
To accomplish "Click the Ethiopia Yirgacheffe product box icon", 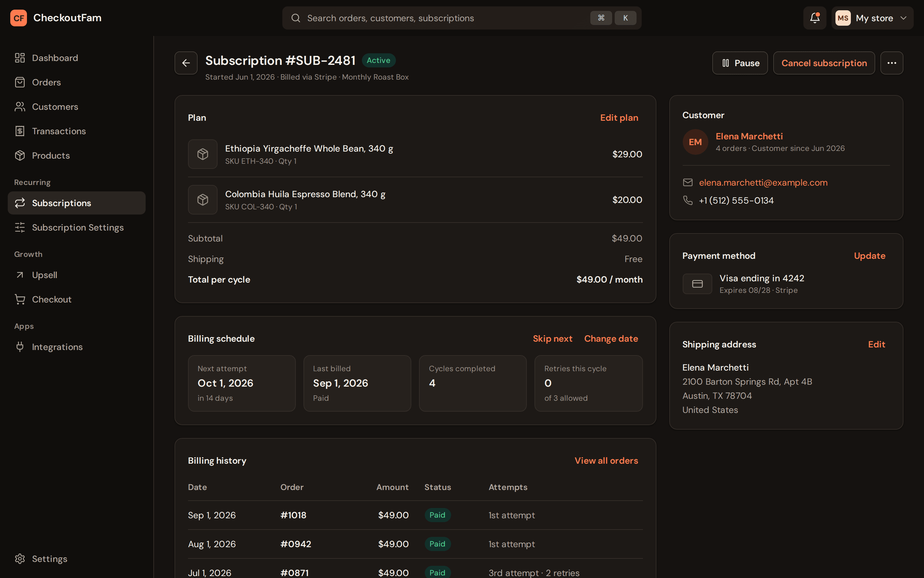I will tap(203, 154).
